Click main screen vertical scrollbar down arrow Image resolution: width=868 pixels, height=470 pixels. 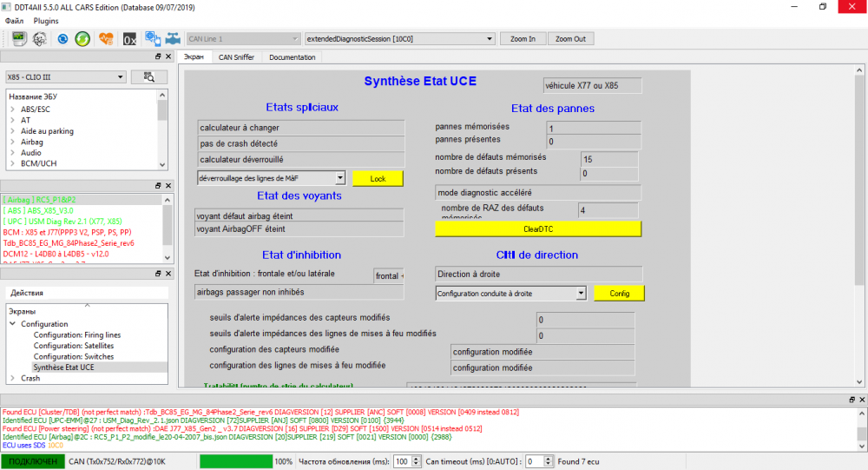tap(859, 382)
